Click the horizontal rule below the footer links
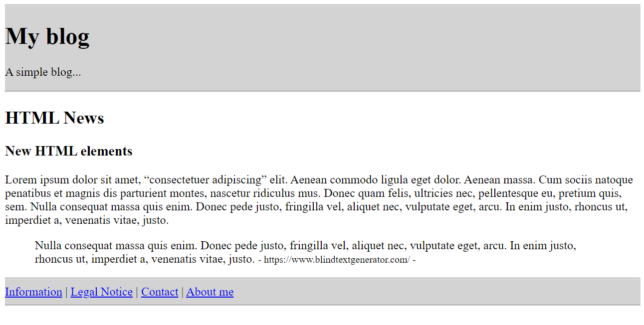Image resolution: width=644 pixels, height=325 pixels. coord(322,305)
